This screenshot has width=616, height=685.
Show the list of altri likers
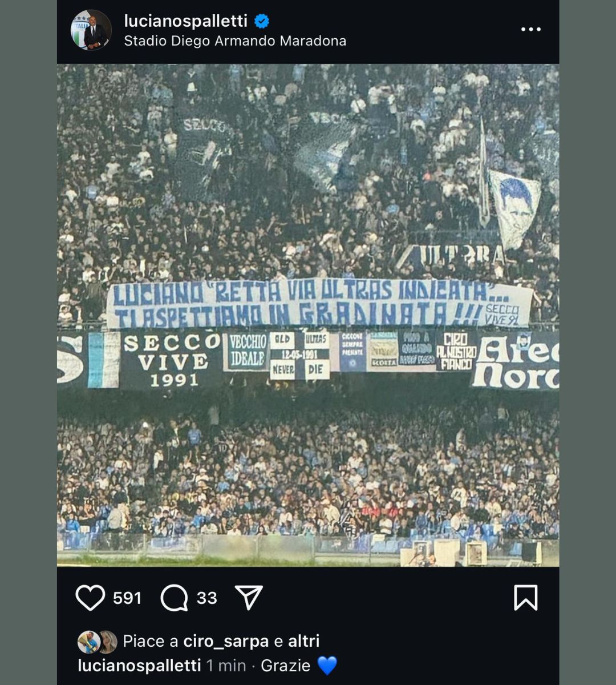coord(303,641)
